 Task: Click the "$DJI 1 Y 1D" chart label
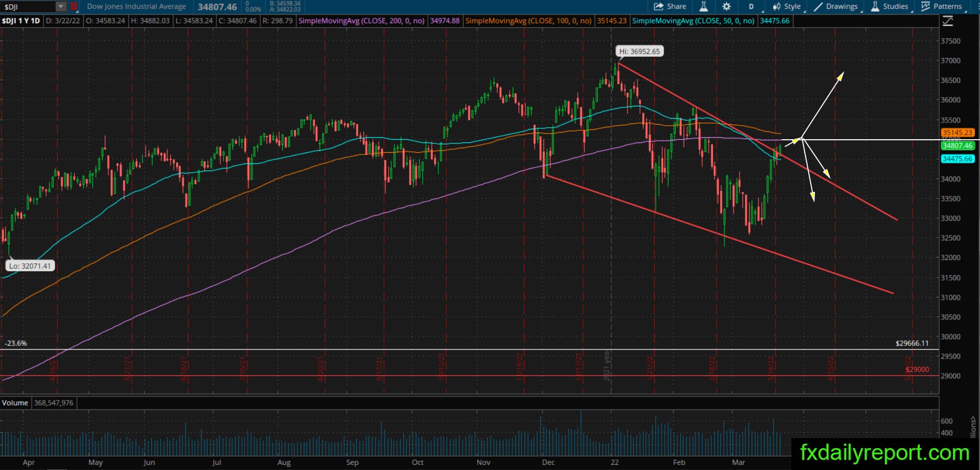[21, 21]
